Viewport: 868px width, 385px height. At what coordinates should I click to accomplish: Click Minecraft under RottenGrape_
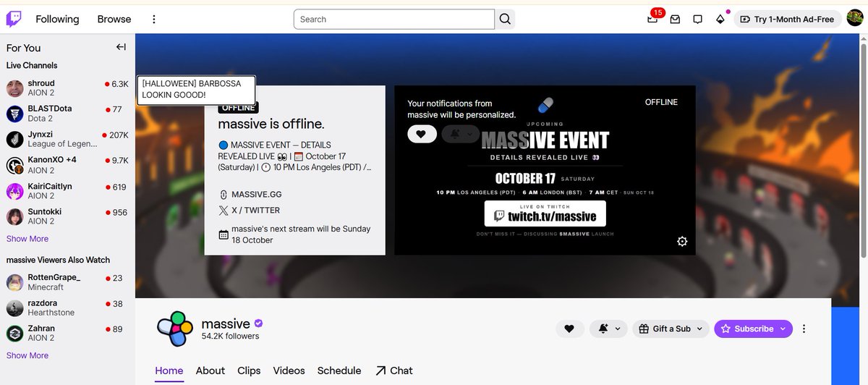pos(46,287)
